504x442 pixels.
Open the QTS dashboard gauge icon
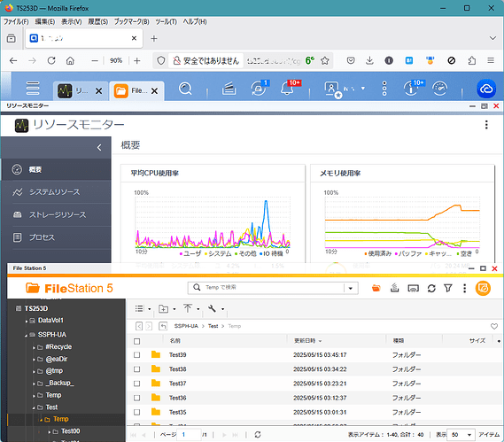439,88
